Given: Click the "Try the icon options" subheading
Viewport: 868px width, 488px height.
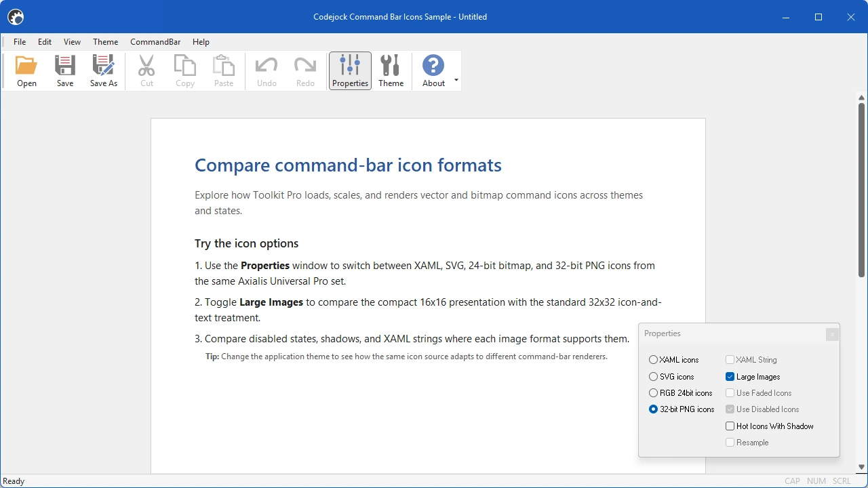Looking at the screenshot, I should tap(247, 243).
